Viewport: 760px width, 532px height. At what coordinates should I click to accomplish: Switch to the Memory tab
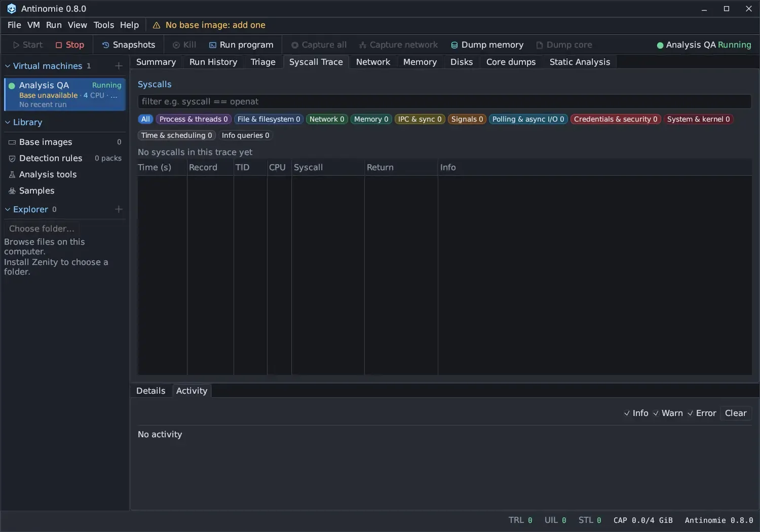pyautogui.click(x=420, y=62)
